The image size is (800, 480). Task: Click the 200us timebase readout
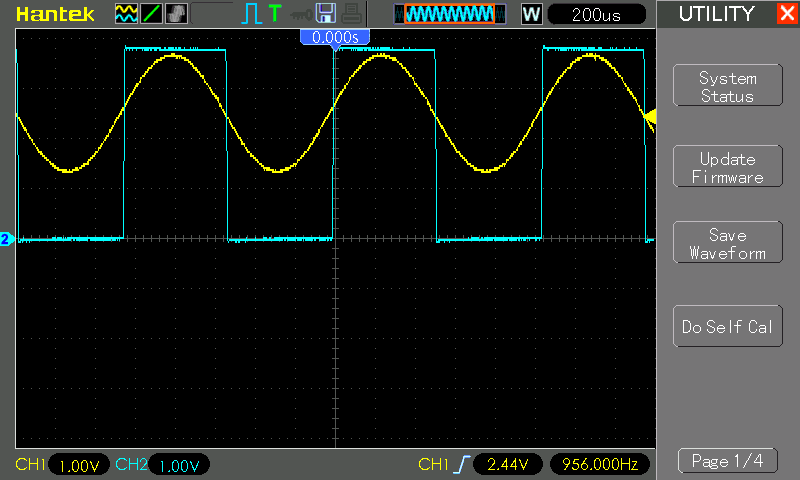[x=596, y=14]
